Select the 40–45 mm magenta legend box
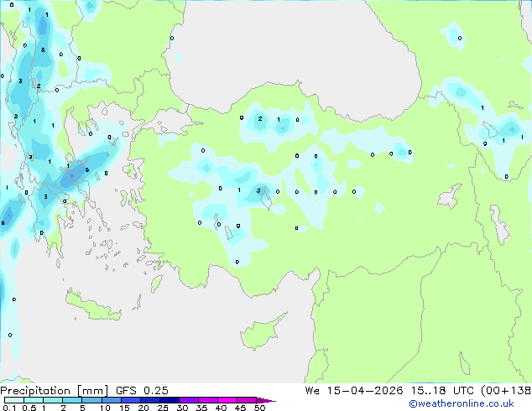 pos(227,400)
